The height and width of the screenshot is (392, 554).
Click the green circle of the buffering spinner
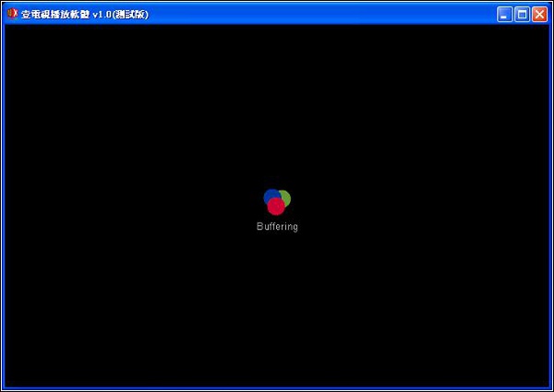click(285, 196)
